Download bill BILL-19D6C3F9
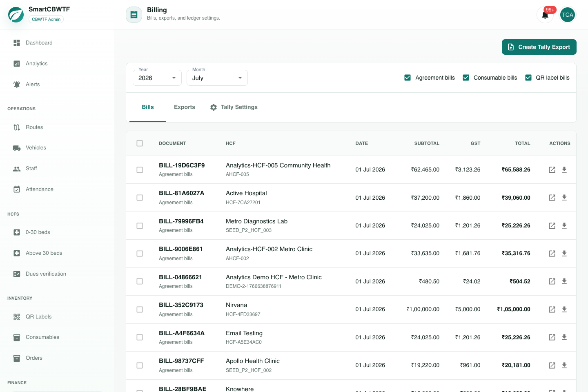This screenshot has width=588, height=392. tap(564, 170)
